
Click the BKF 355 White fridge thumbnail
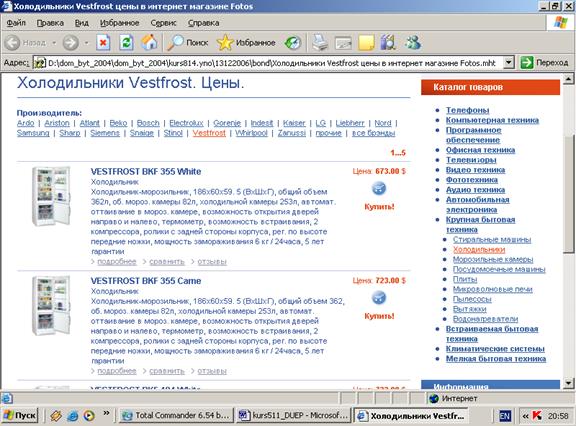pyautogui.click(x=51, y=196)
